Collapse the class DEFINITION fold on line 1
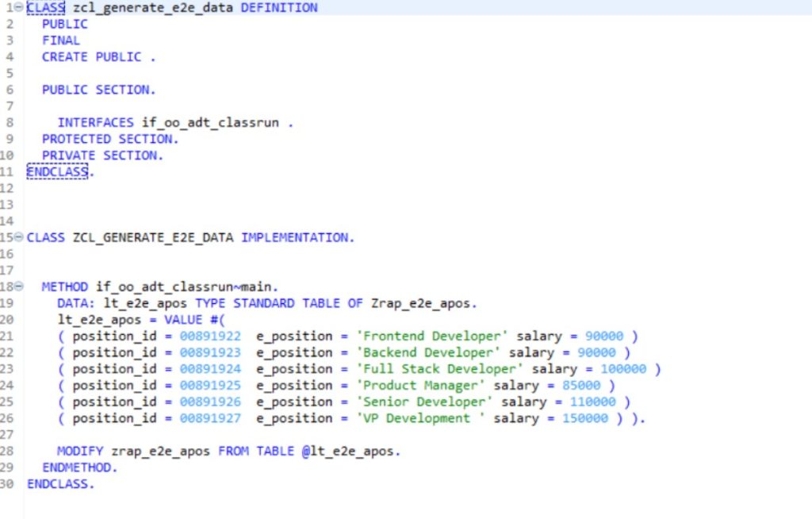Screen dimensions: 812x519 [19, 7]
